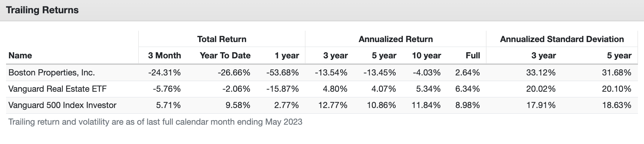Viewport: 644px width, 144px height.
Task: Click the Annualized Standard Deviation group header
Action: coord(562,39)
